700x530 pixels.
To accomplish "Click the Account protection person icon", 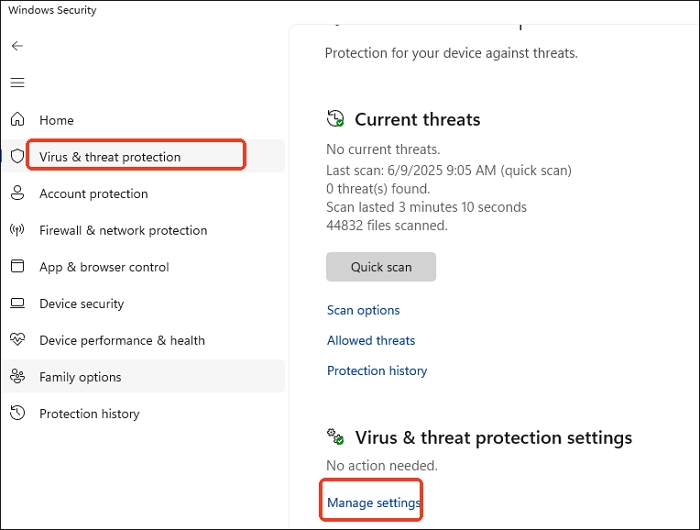I will tap(17, 193).
